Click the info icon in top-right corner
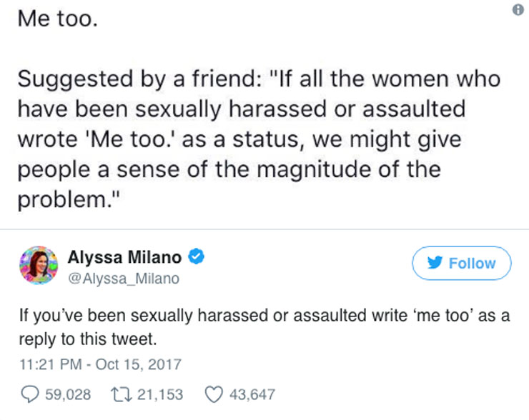The image size is (529, 420). (519, 9)
